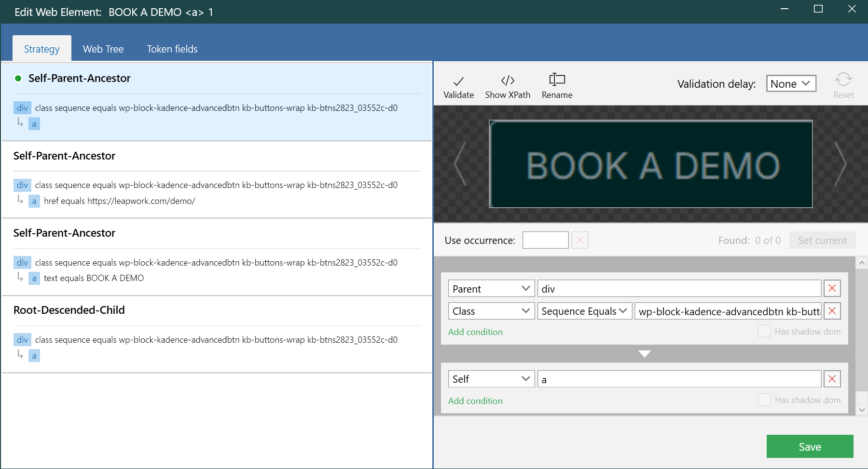
Task: Click the Reset icon
Action: (x=843, y=79)
